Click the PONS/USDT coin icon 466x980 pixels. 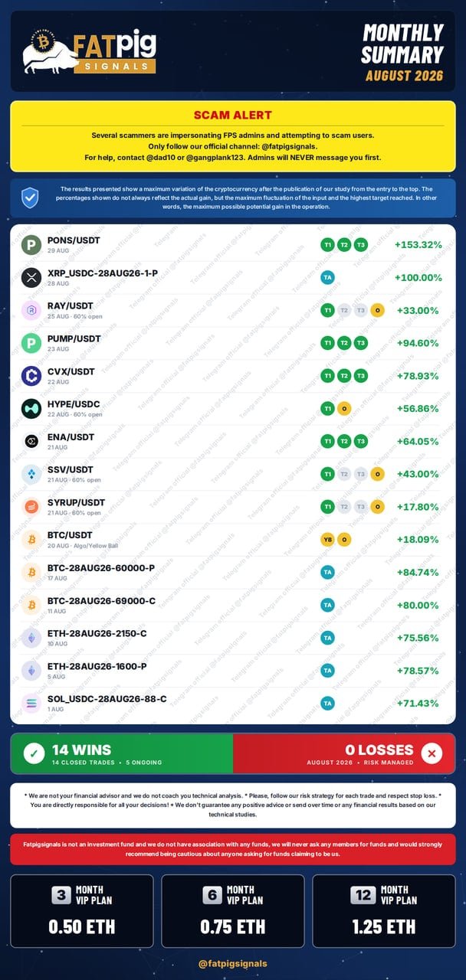[x=31, y=245]
